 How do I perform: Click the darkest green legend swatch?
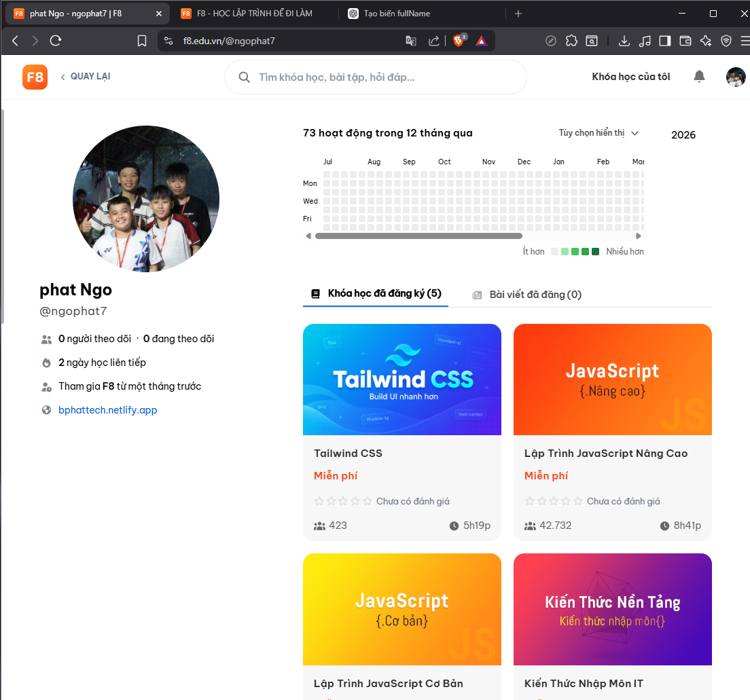pos(596,251)
